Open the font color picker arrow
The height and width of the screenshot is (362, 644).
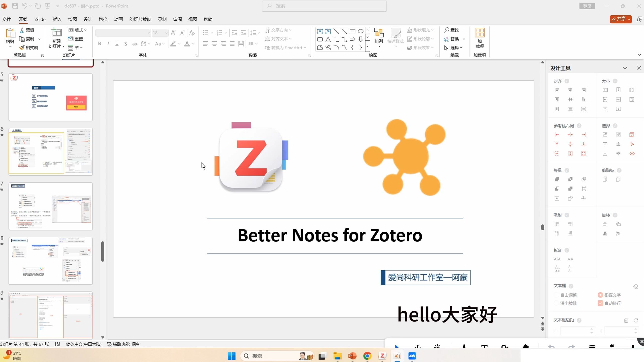(193, 44)
